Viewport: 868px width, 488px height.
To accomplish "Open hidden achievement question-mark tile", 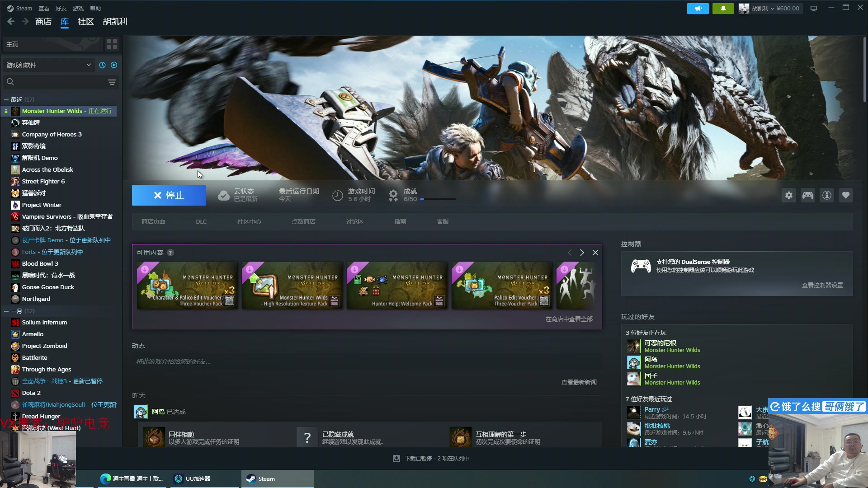I will tap(307, 437).
